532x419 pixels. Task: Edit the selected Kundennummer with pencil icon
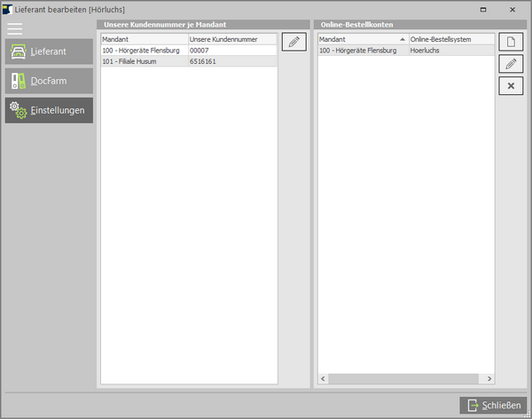(293, 42)
